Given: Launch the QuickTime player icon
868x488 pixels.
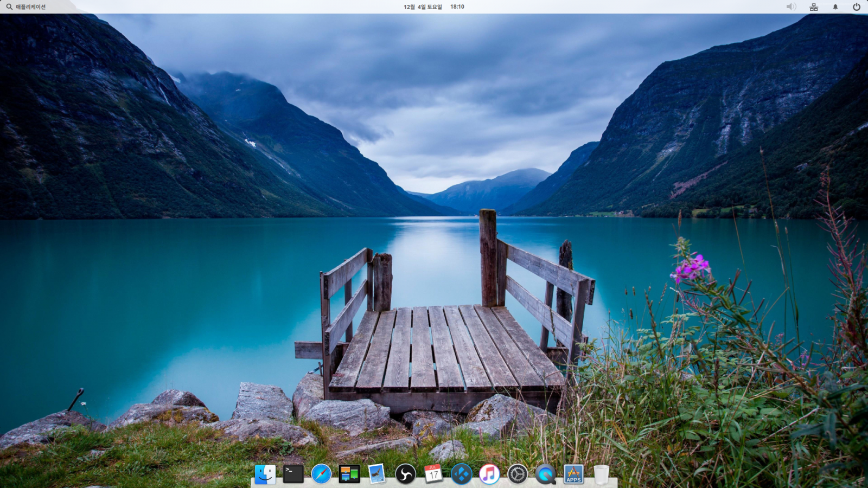Looking at the screenshot, I should 545,474.
